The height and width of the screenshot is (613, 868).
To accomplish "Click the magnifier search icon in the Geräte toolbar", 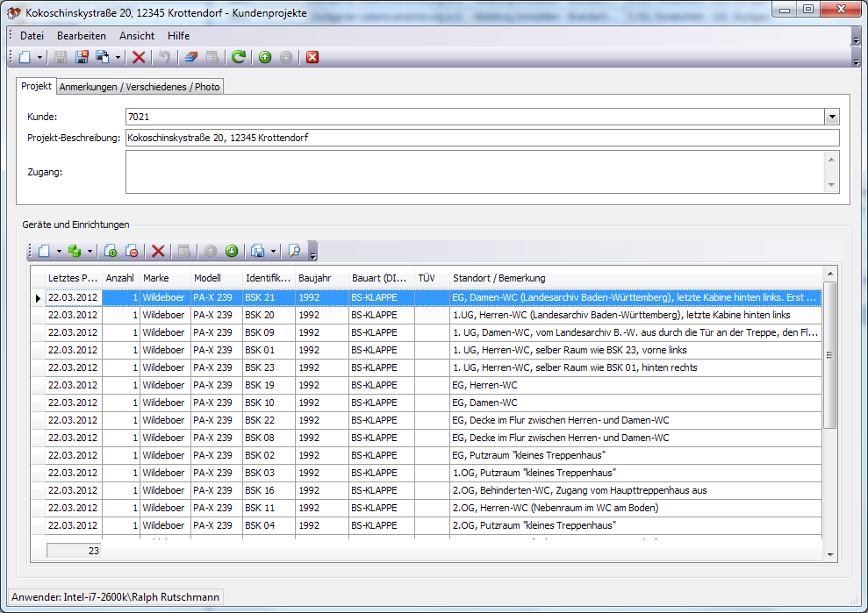I will (295, 251).
